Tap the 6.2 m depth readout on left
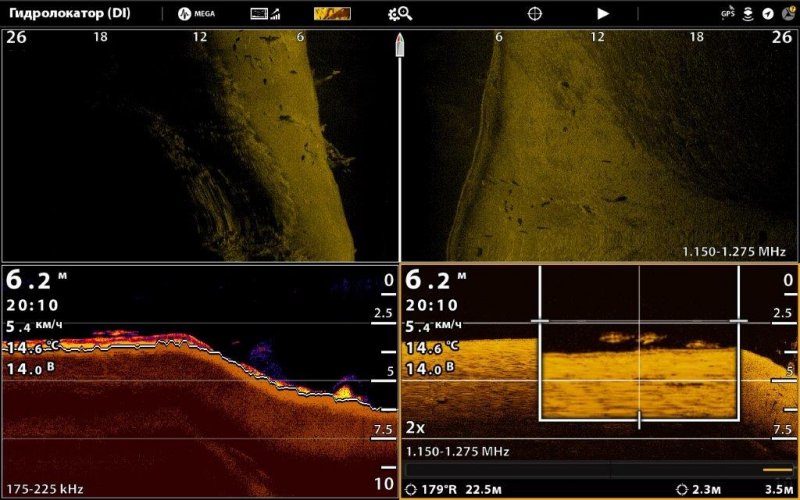The width and height of the screenshot is (800, 500). coord(30,282)
